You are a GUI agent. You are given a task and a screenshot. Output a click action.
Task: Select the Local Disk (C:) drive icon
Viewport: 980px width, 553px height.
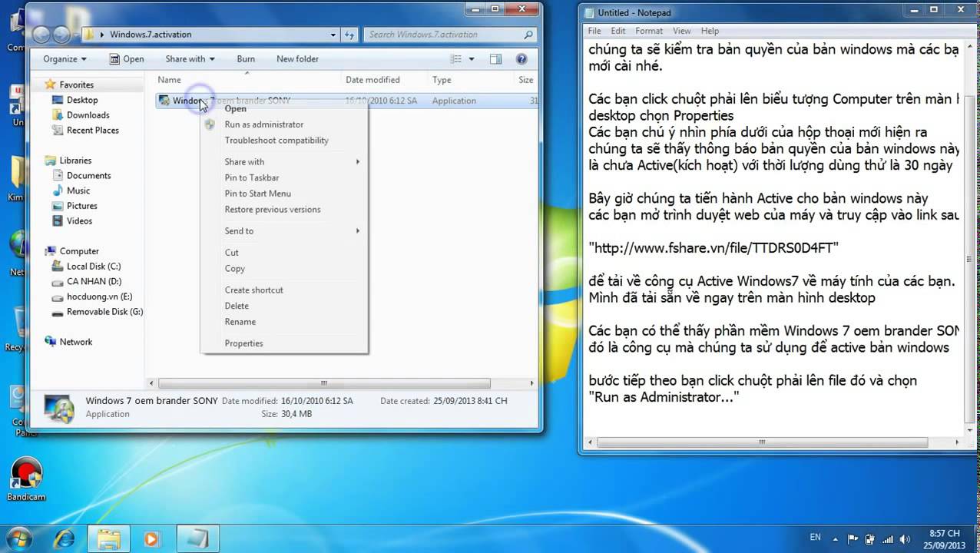58,267
